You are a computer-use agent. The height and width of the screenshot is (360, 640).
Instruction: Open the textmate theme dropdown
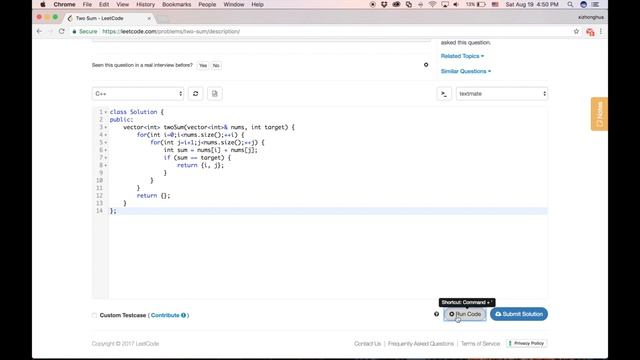[x=502, y=94]
